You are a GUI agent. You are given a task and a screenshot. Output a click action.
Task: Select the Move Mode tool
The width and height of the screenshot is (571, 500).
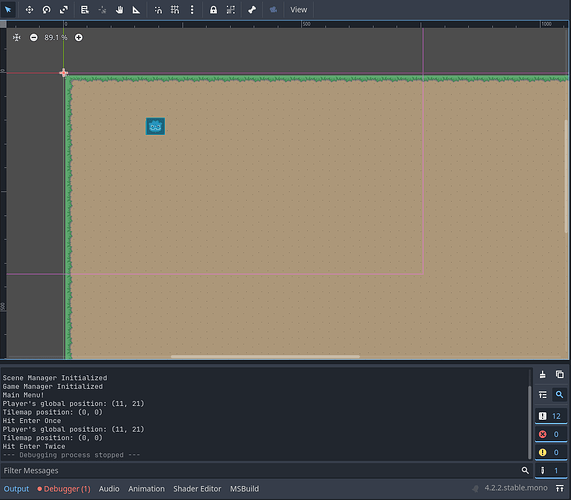point(29,10)
